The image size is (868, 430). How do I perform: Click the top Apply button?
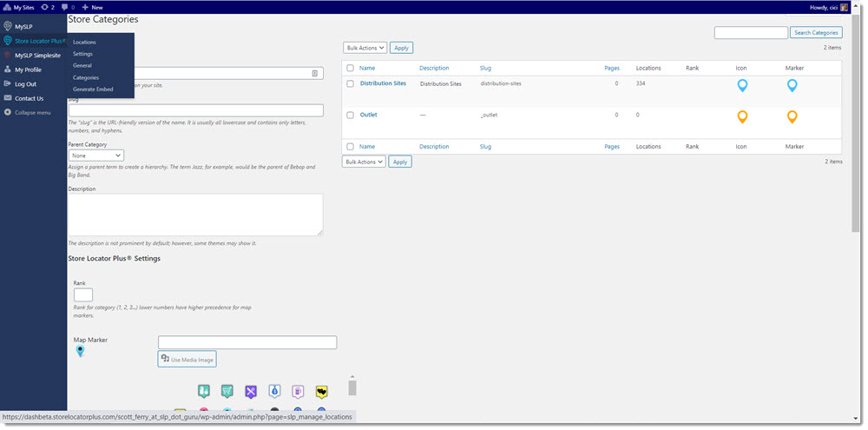(x=401, y=48)
